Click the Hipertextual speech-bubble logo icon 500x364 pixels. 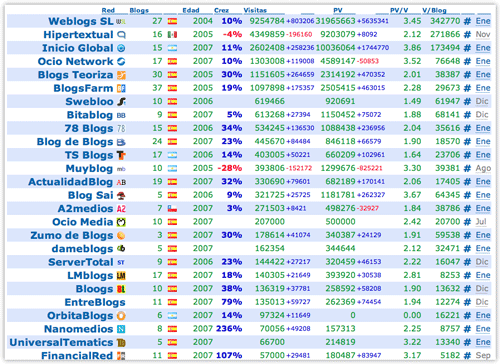pyautogui.click(x=121, y=35)
